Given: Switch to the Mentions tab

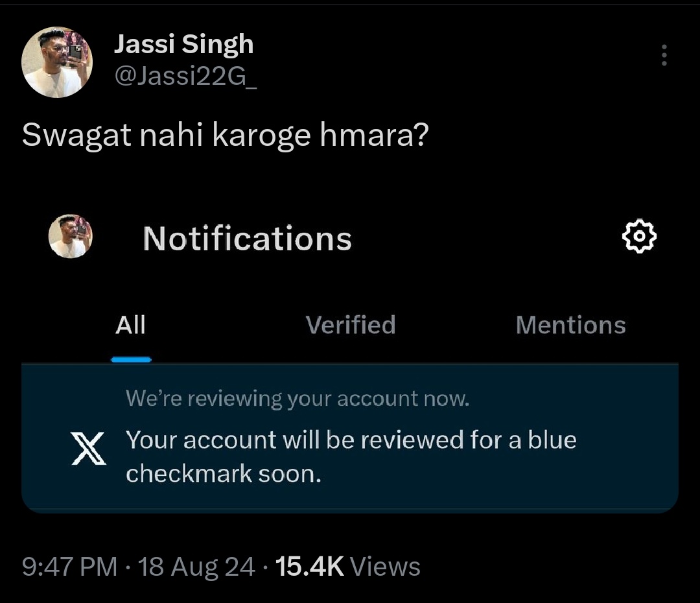Looking at the screenshot, I should tap(570, 325).
